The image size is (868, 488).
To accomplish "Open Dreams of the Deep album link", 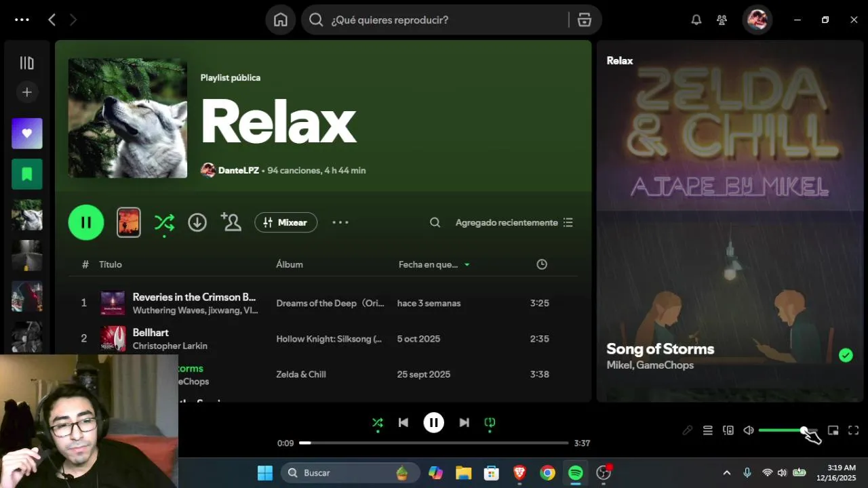I will 330,303.
